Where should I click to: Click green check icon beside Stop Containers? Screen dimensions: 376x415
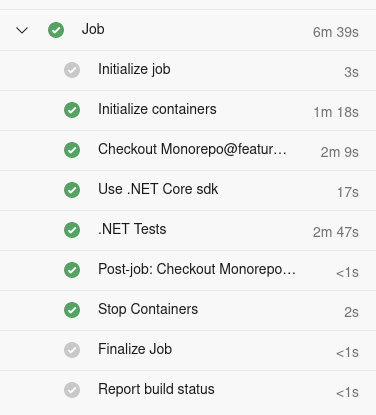(x=72, y=310)
